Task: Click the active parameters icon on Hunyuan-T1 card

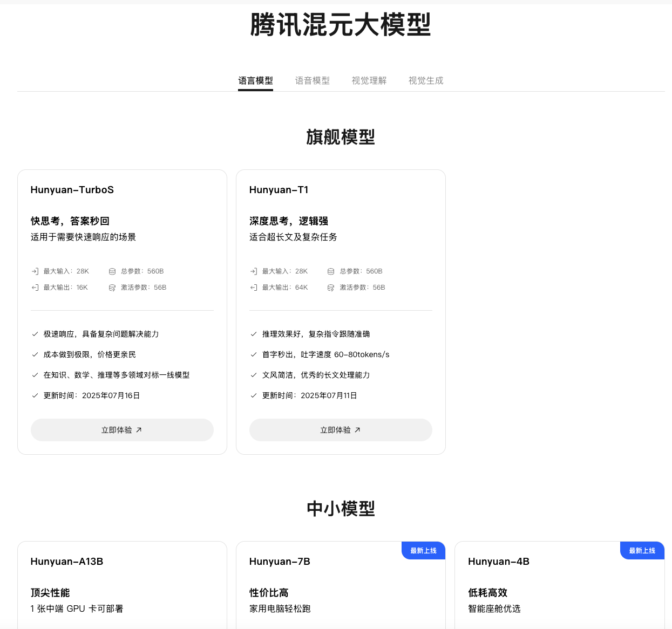Action: coord(331,288)
